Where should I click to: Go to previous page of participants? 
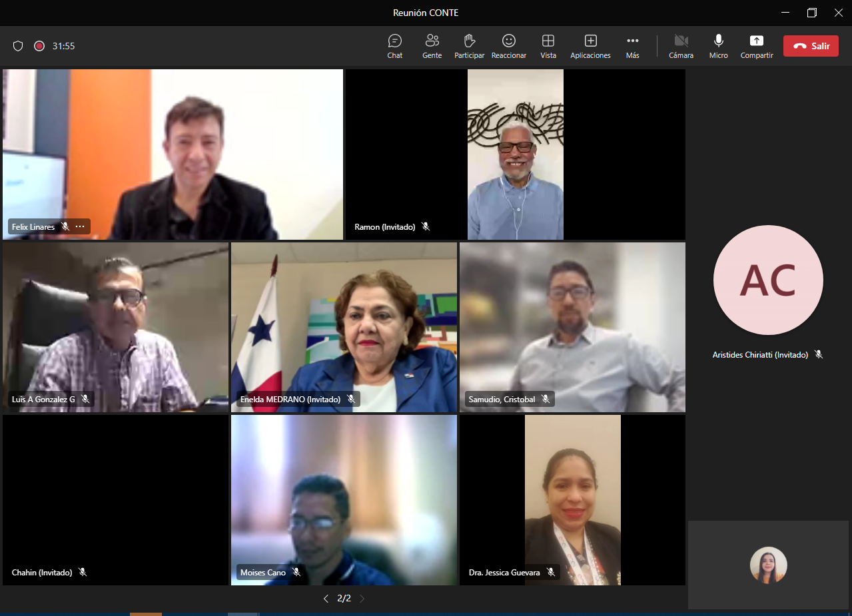[x=326, y=599]
